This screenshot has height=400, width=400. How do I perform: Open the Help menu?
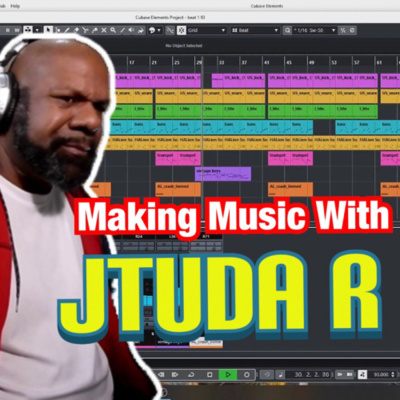[15, 6]
